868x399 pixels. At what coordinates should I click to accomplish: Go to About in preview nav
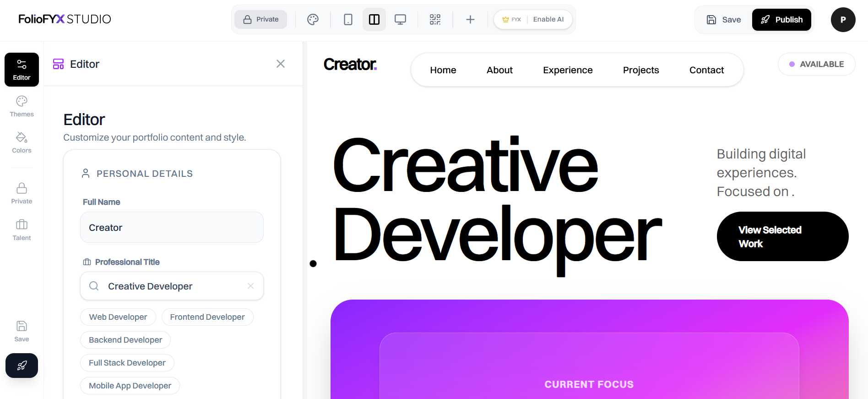[x=499, y=70]
